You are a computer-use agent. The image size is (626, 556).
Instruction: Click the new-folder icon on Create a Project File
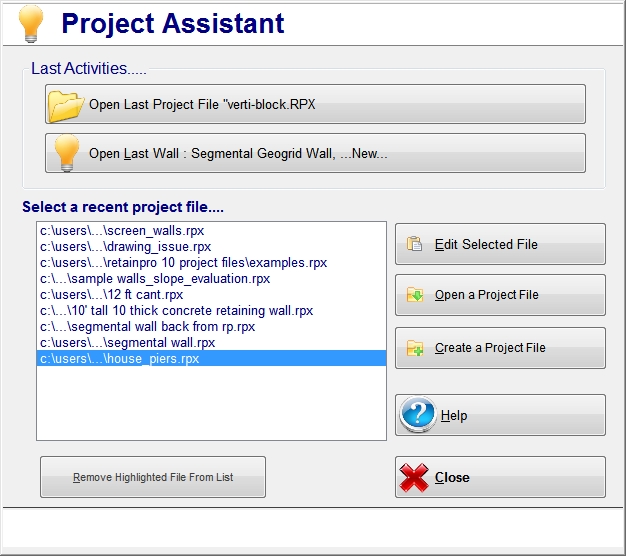tap(415, 348)
